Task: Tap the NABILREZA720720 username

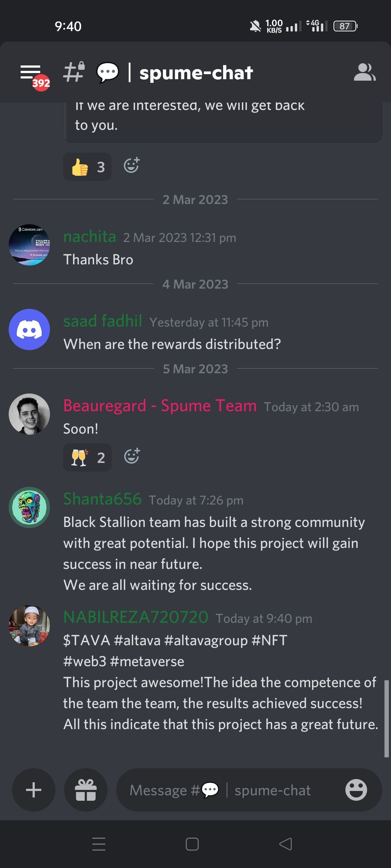Action: [x=136, y=617]
